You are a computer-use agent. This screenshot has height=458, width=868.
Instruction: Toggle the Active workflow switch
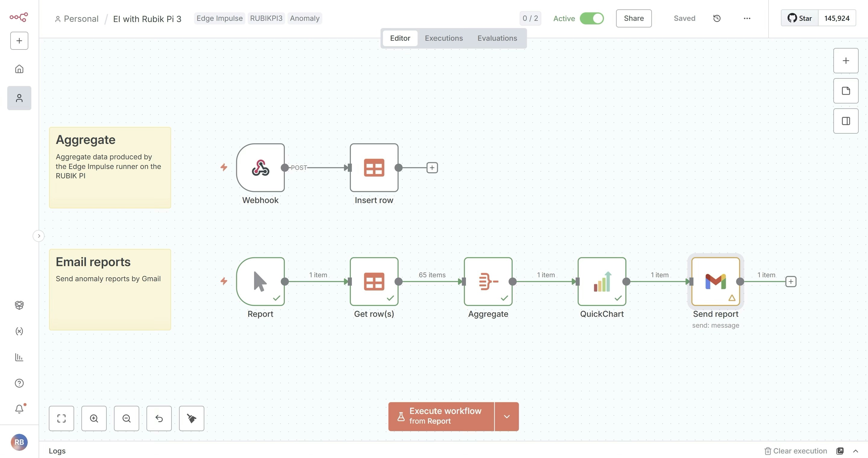[x=592, y=18]
